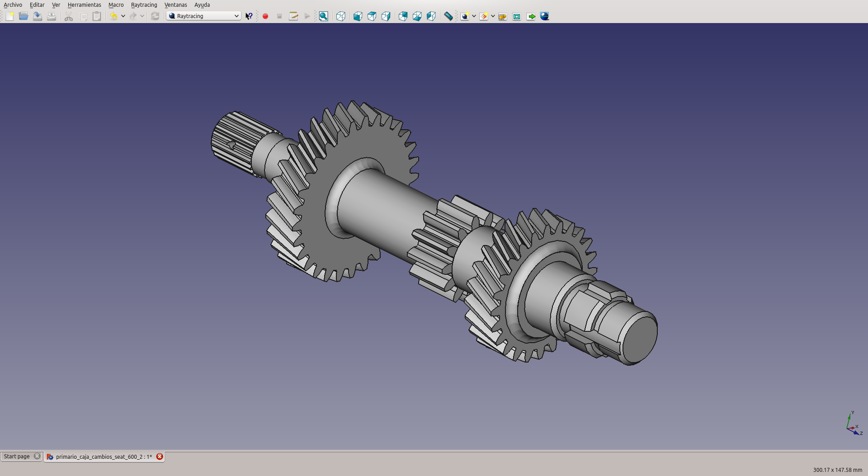Open the macros editor notepad icon
The height and width of the screenshot is (476, 868).
[293, 16]
